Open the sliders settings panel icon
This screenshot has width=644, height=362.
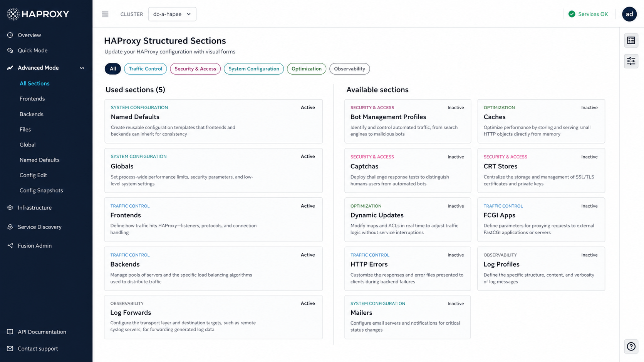click(x=631, y=61)
